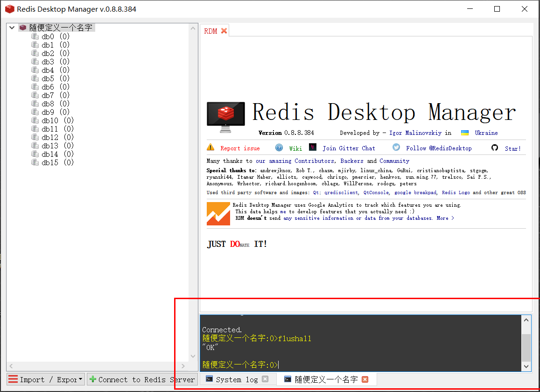This screenshot has width=540, height=392.
Task: Switch to the System log tab
Action: point(237,379)
